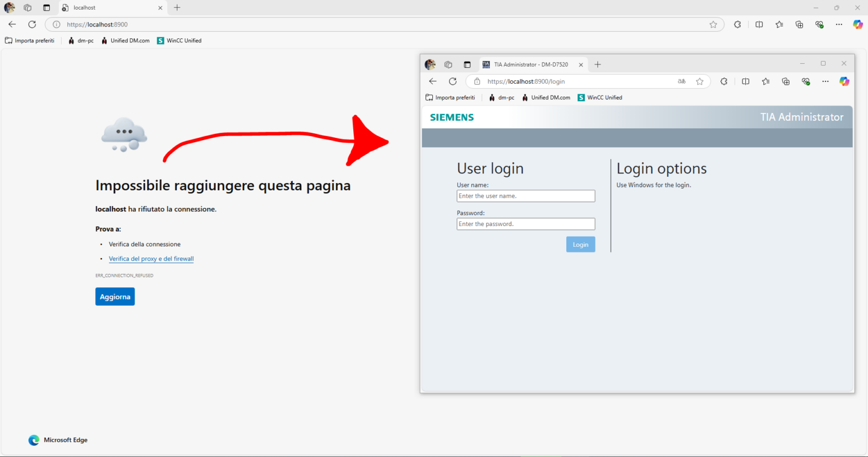Open Collections in outer Edge toolbar
The image size is (868, 457).
click(x=799, y=24)
